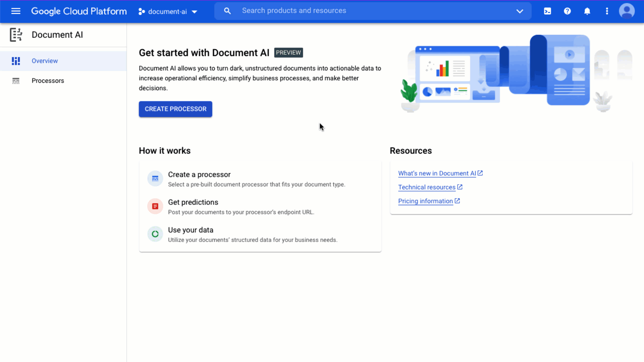This screenshot has height=362, width=644.
Task: Click the Google Cloud console help icon
Action: tap(568, 11)
